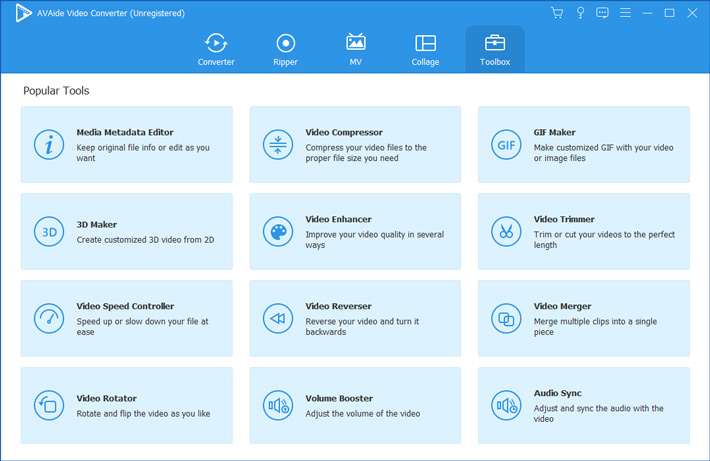Click the key register icon

click(x=579, y=13)
